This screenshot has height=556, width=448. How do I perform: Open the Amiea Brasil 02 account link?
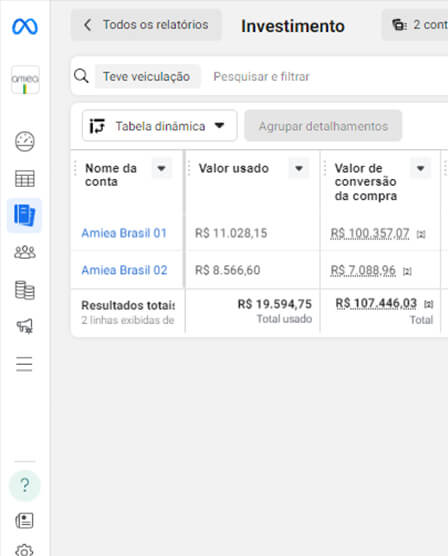(124, 270)
